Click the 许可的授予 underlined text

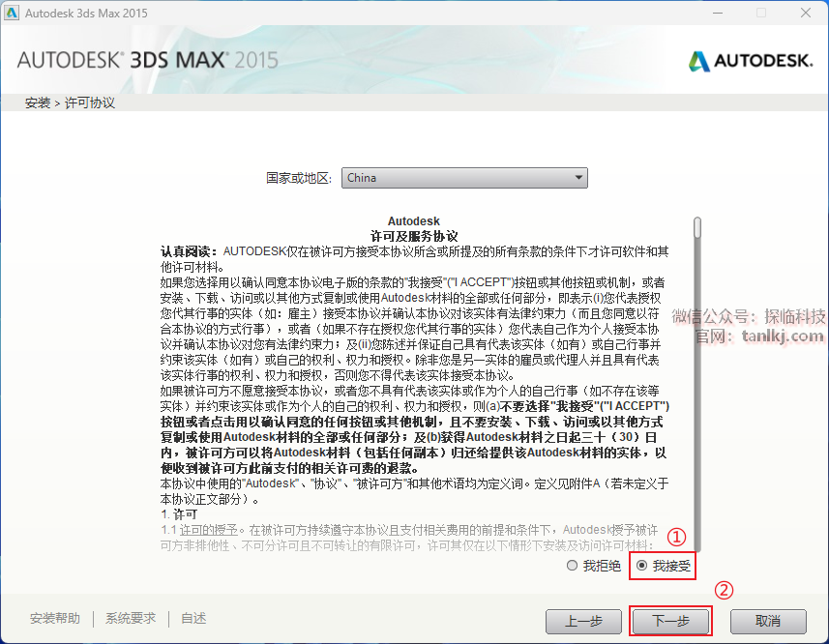point(208,530)
